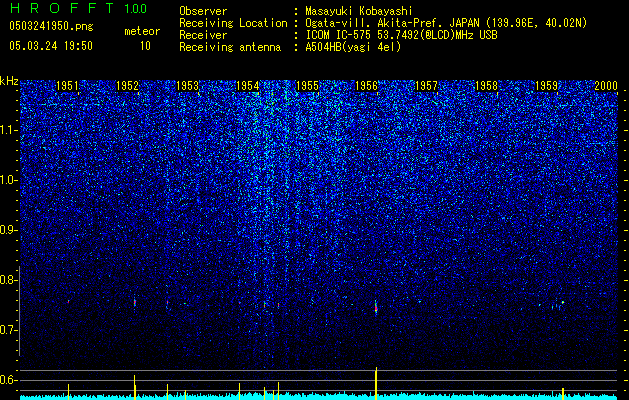This screenshot has height=400, width=629.
Task: Click the 1954 time marker
Action: pyautogui.click(x=248, y=85)
